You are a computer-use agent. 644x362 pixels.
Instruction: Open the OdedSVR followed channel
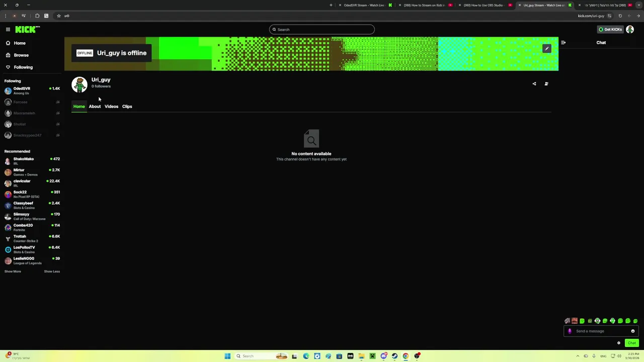[x=32, y=90]
